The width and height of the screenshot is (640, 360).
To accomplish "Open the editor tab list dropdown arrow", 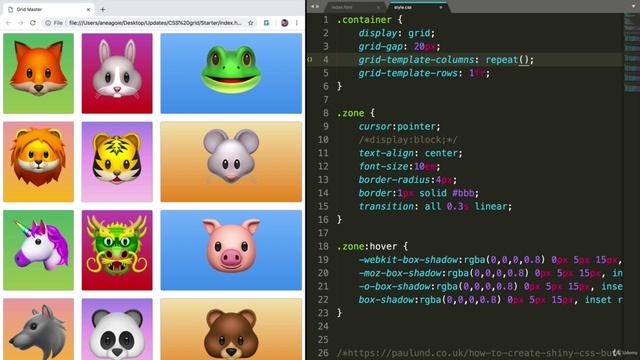I will pyautogui.click(x=633, y=7).
